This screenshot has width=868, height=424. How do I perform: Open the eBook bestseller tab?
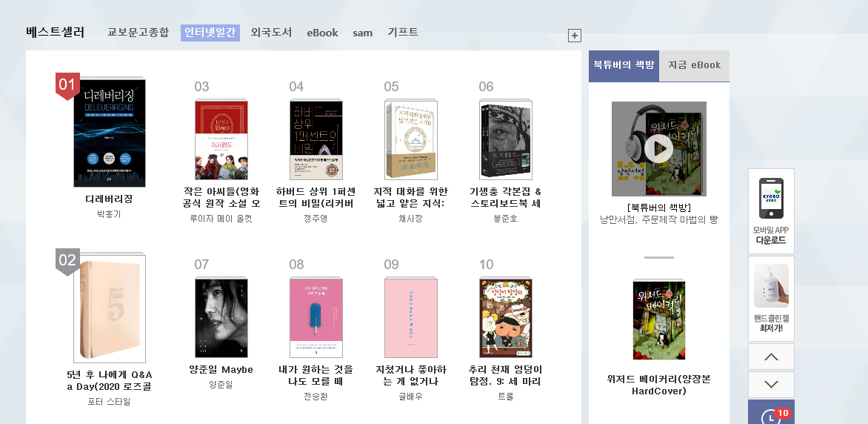click(x=322, y=33)
